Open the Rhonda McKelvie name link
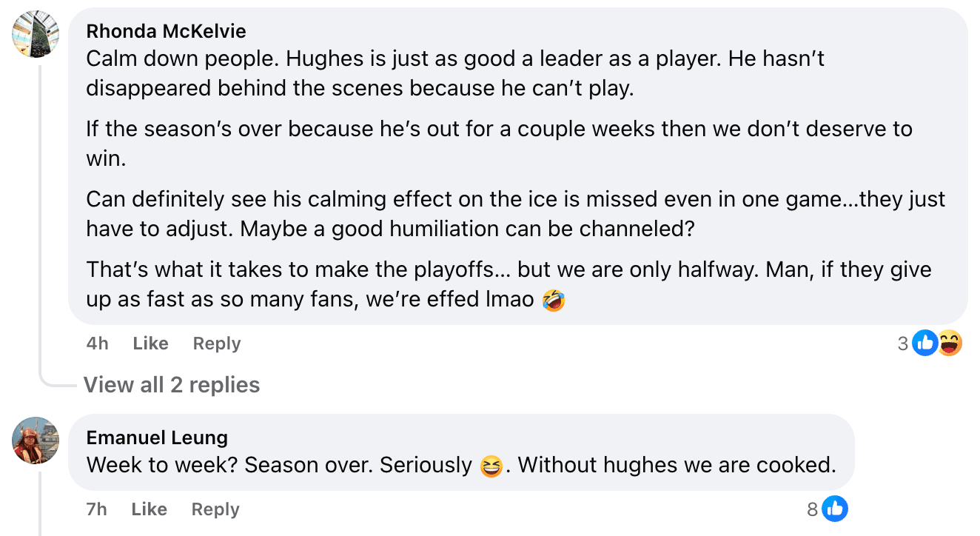The image size is (980, 536). 166,31
